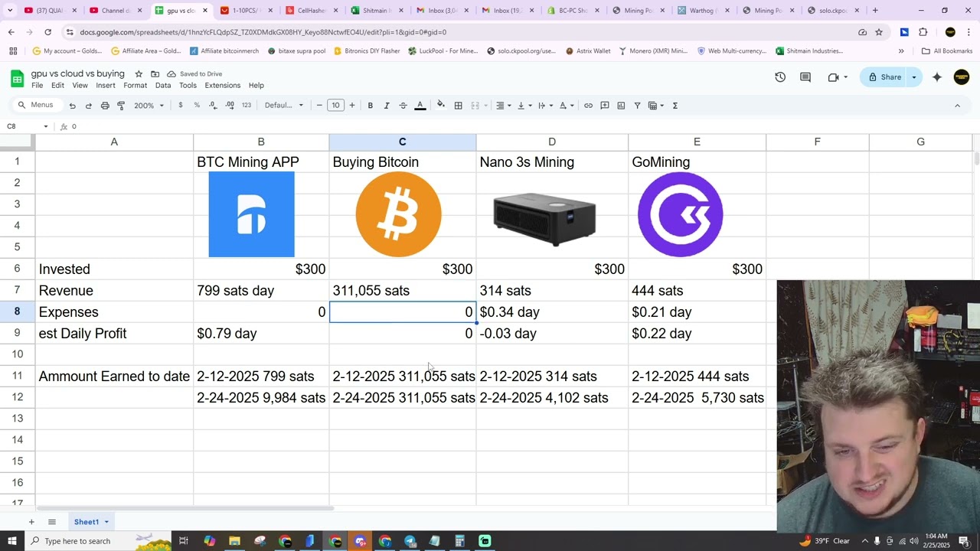The image size is (980, 551).
Task: Open the Extensions menu
Action: coord(223,86)
